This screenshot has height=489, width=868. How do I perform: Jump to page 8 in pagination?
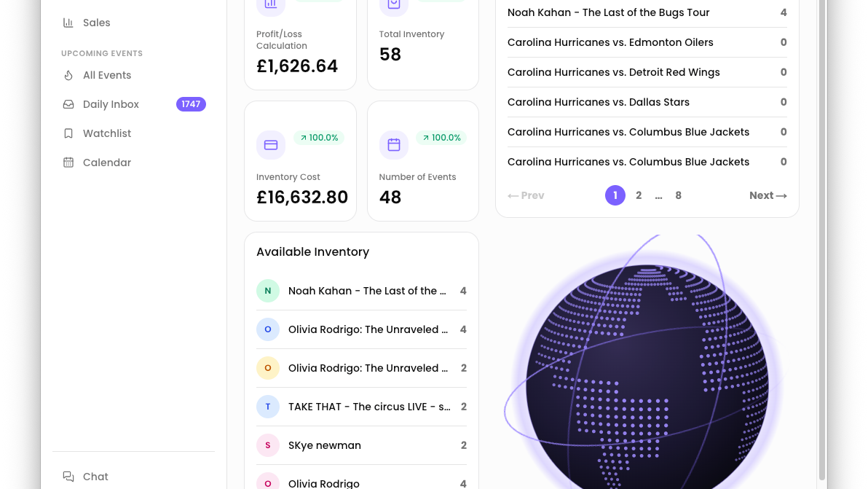[x=678, y=195]
